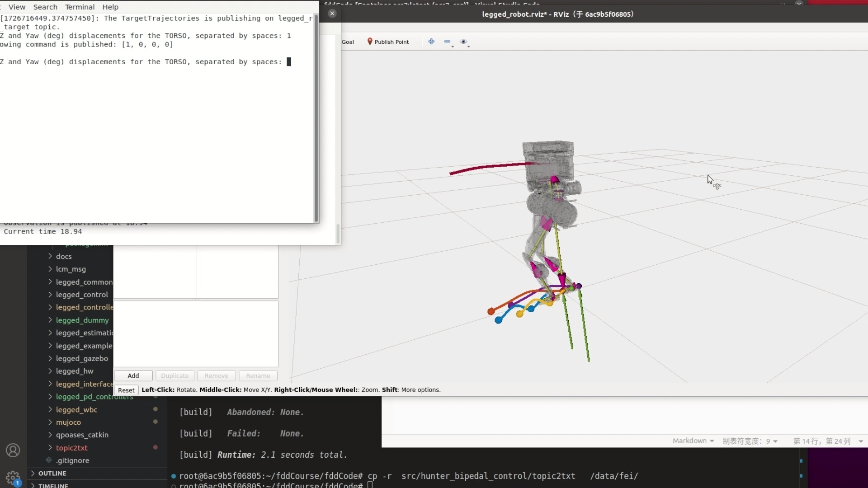Click the Reset button
Image resolution: width=868 pixels, height=488 pixels.
126,390
